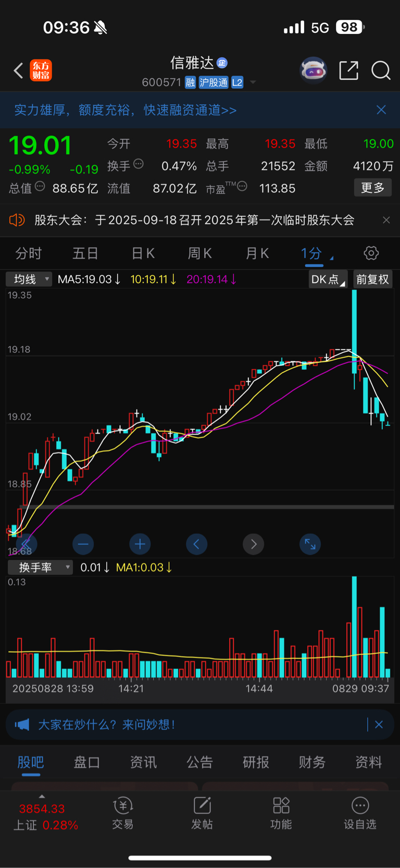This screenshot has width=400, height=868.
Task: Tap the MA1:0.03 turnover readout
Action: point(144,567)
